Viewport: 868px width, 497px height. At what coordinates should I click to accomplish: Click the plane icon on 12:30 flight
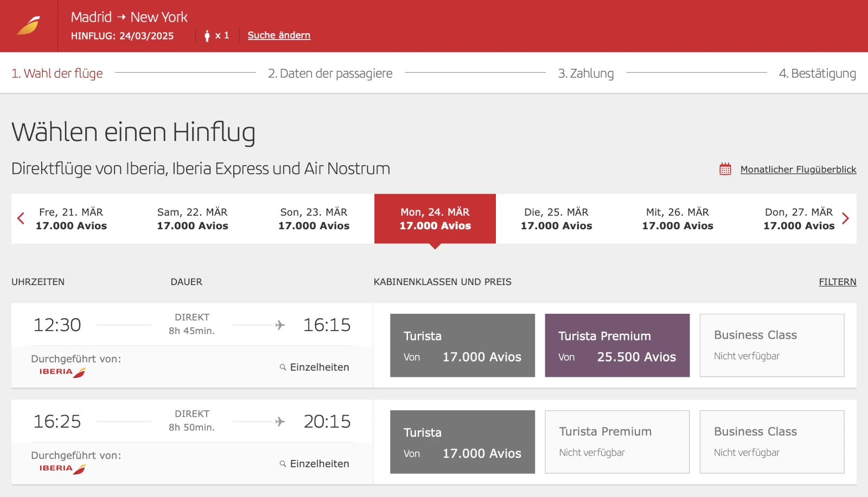click(280, 325)
